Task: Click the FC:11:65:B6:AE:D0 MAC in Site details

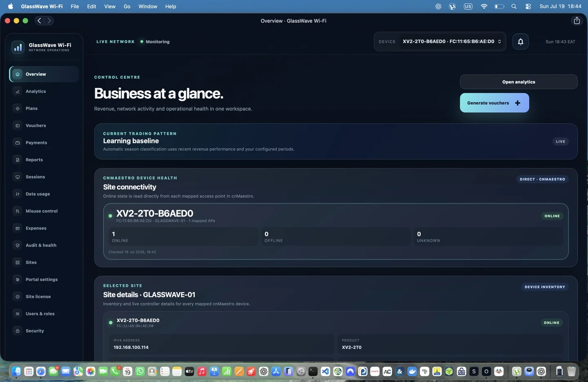Action: click(x=135, y=326)
